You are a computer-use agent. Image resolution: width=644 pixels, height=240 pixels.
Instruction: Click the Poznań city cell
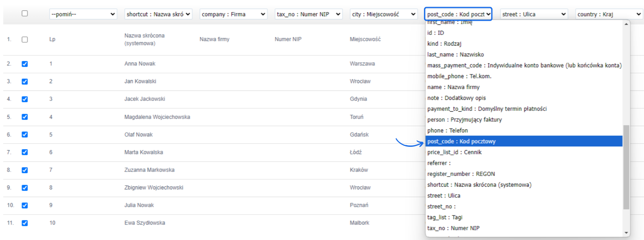(359, 205)
